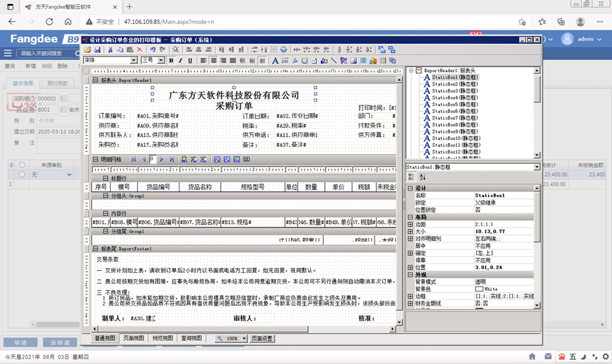Switch property grid to categorized view
This screenshot has width=612, height=364.
(x=411, y=177)
